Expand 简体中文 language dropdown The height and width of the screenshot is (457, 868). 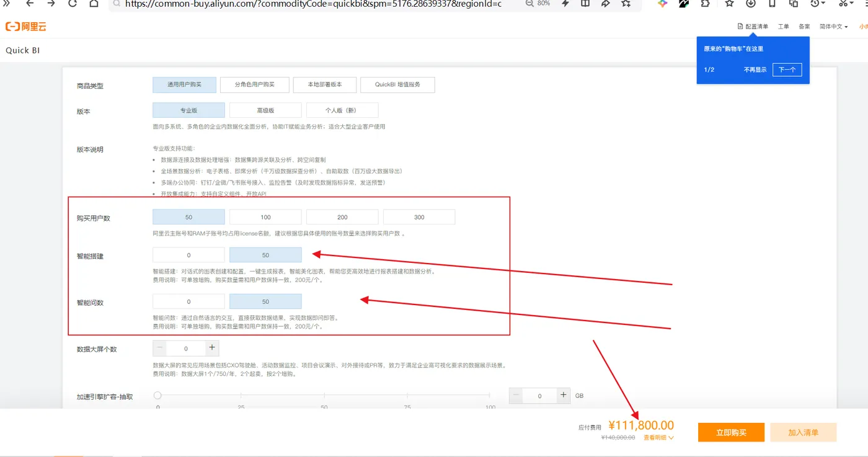coord(833,27)
